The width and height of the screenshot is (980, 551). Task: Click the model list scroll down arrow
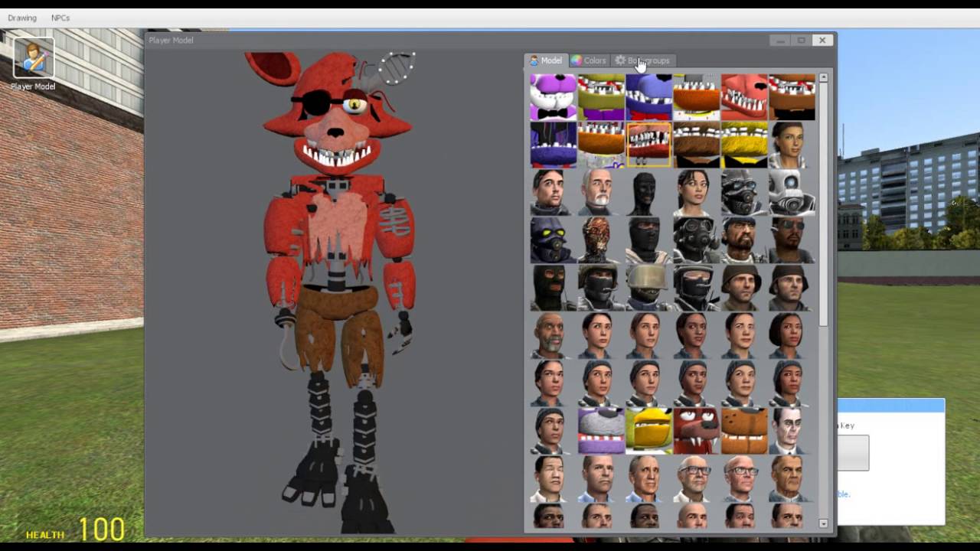pos(824,523)
